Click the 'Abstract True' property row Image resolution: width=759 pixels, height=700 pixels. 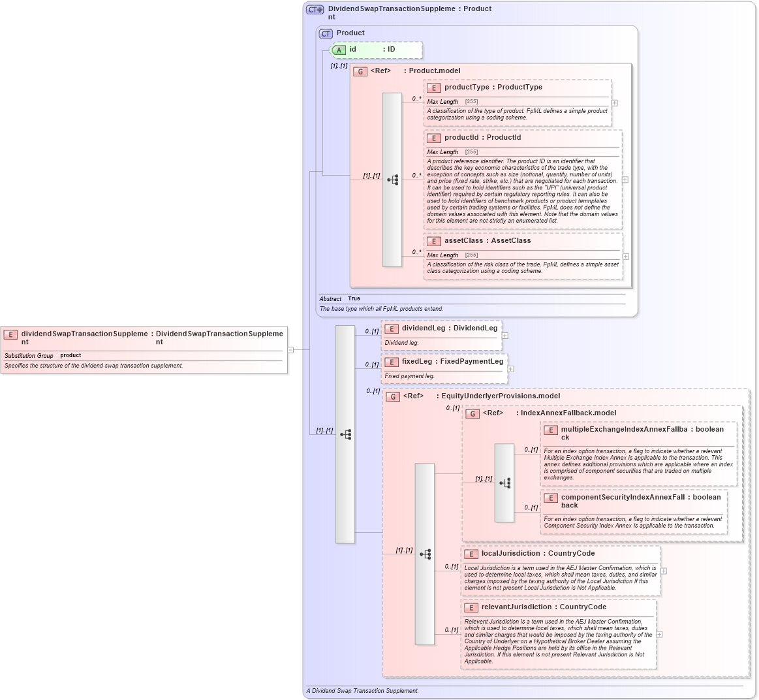point(472,299)
